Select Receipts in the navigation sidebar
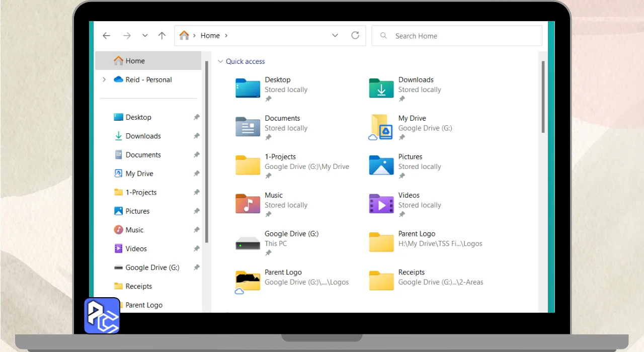This screenshot has height=352, width=644. [138, 286]
